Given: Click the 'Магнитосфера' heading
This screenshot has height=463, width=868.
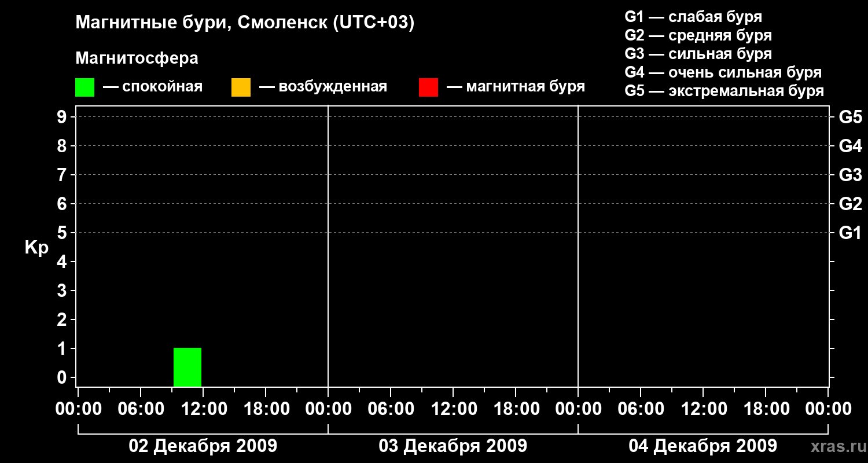Looking at the screenshot, I should click(137, 58).
